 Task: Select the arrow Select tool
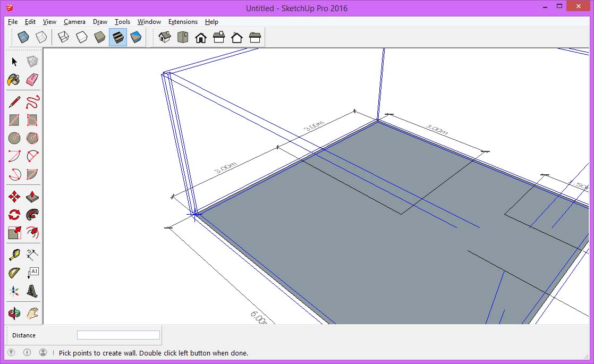point(13,61)
